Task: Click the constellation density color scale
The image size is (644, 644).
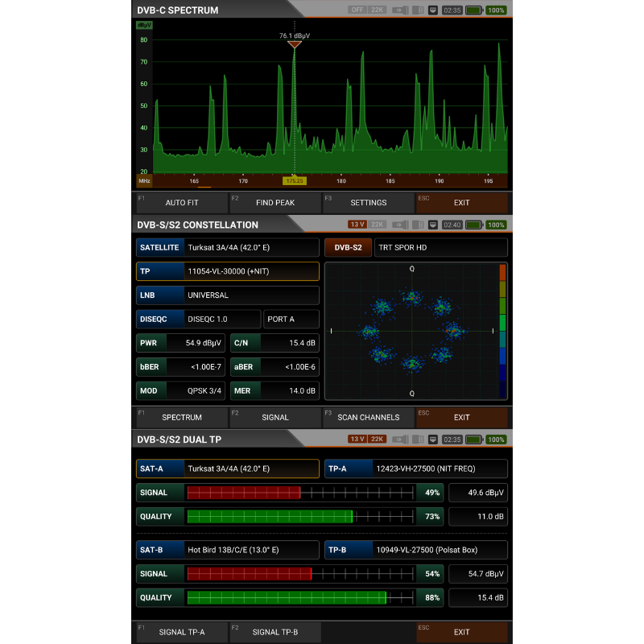Action: [x=502, y=331]
